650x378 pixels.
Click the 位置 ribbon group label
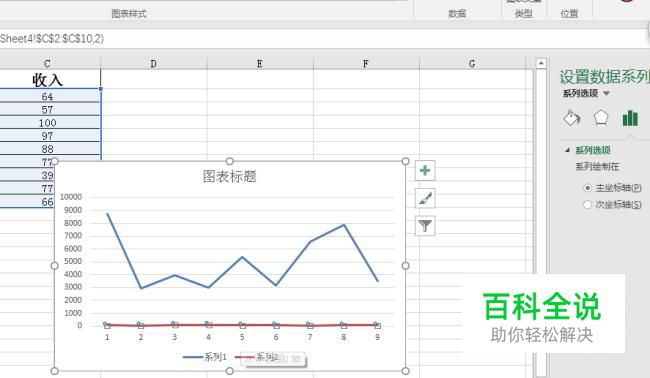pos(569,14)
